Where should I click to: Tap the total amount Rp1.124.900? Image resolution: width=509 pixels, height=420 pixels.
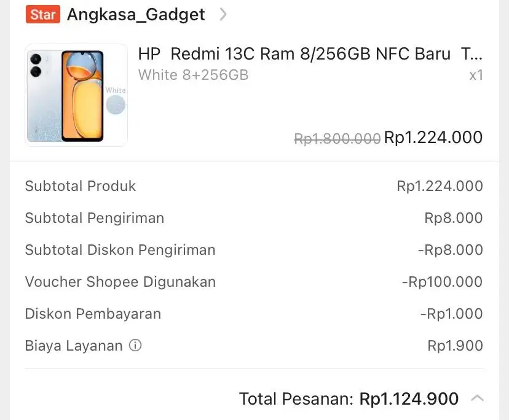tap(408, 398)
